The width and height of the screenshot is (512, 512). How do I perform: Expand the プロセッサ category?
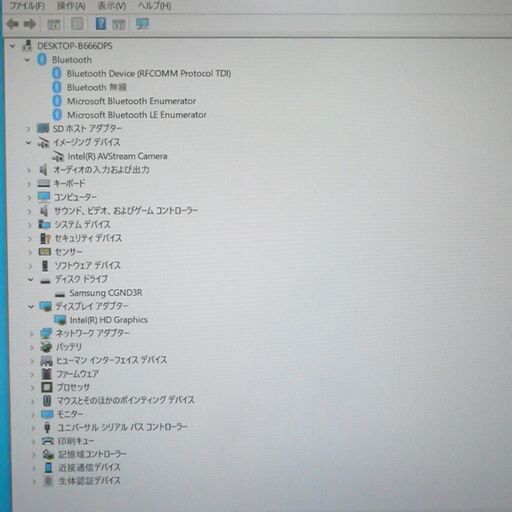(32, 388)
